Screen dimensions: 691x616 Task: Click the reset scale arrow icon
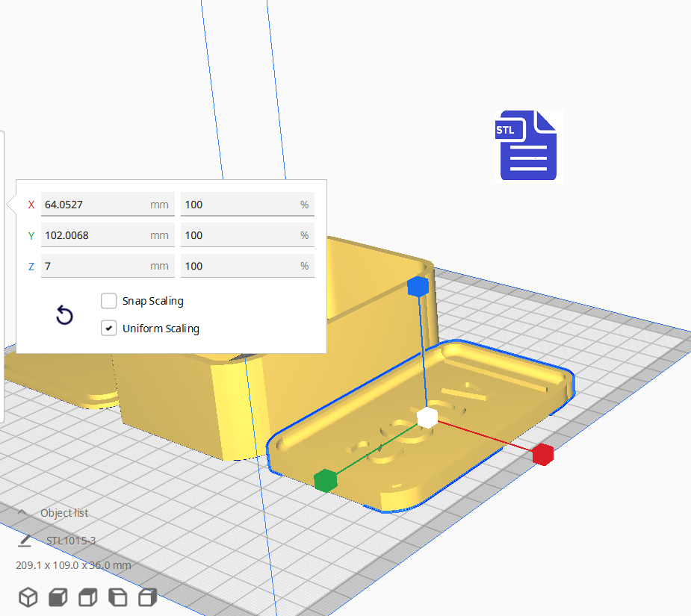click(65, 315)
